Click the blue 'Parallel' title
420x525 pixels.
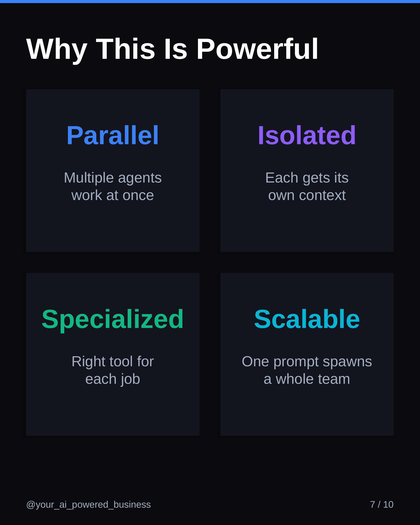(113, 135)
